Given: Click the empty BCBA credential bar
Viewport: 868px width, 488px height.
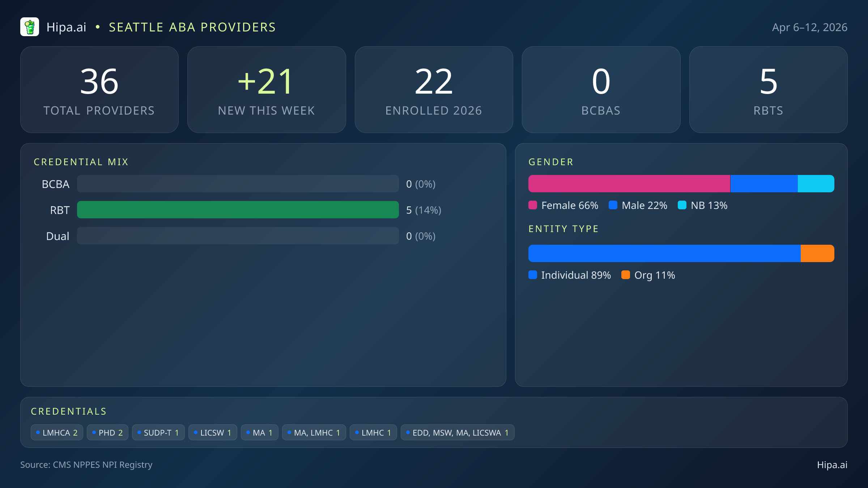Looking at the screenshot, I should (x=238, y=184).
